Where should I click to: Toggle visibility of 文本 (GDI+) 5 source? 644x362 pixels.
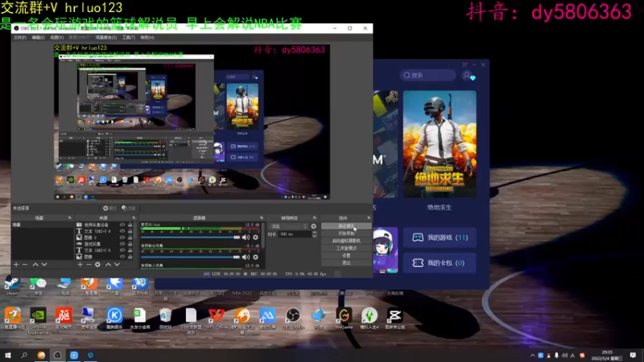(122, 250)
